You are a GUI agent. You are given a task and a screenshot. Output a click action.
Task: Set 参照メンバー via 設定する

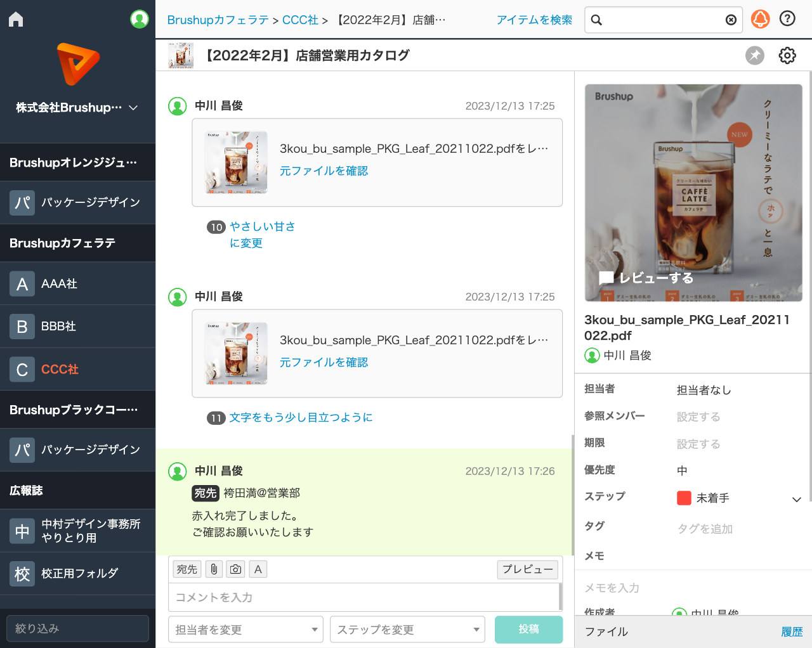[x=698, y=417]
